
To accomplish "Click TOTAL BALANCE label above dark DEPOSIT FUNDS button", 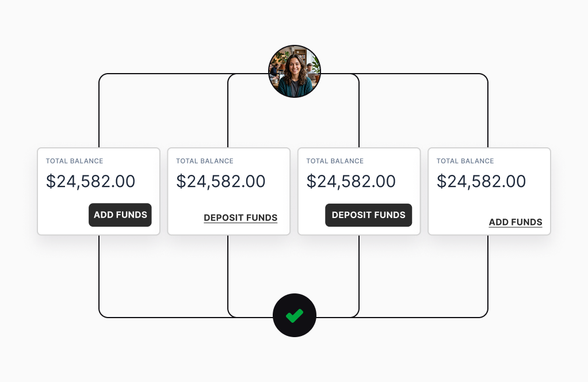I will pyautogui.click(x=335, y=161).
